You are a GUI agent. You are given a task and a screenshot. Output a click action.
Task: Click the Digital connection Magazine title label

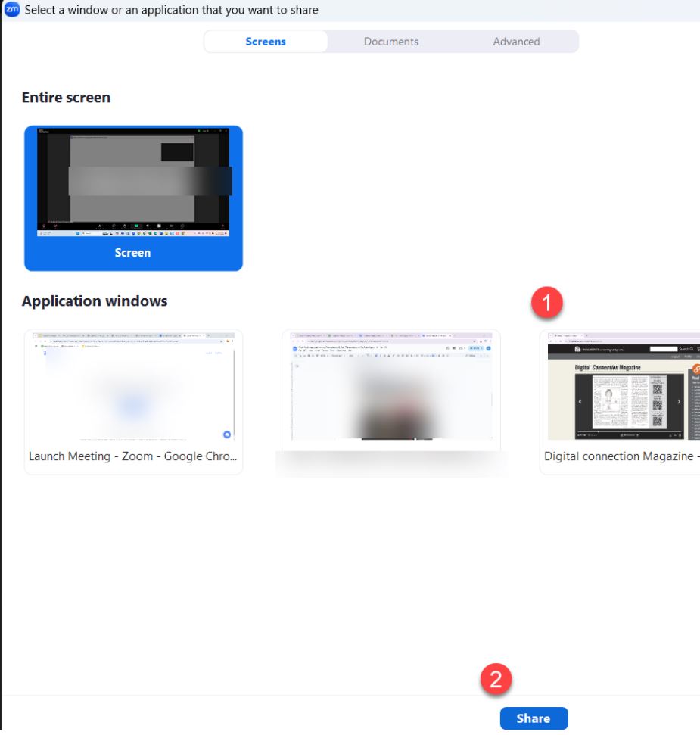click(x=621, y=456)
